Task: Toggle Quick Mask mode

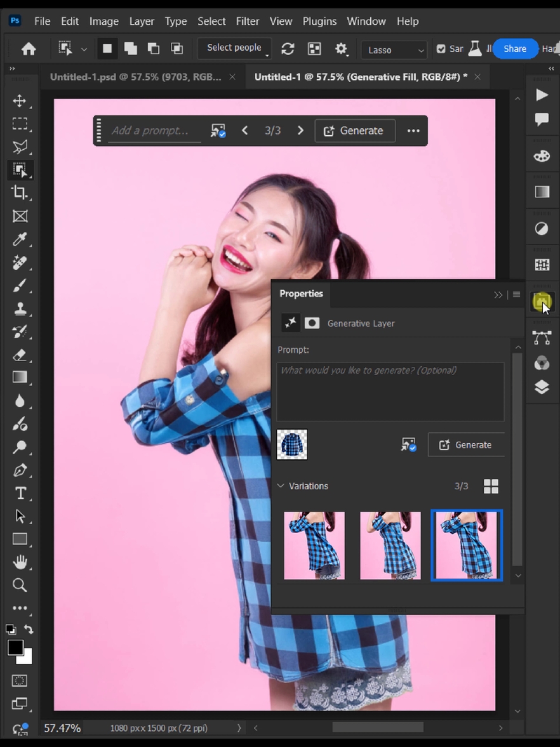Action: tap(20, 680)
